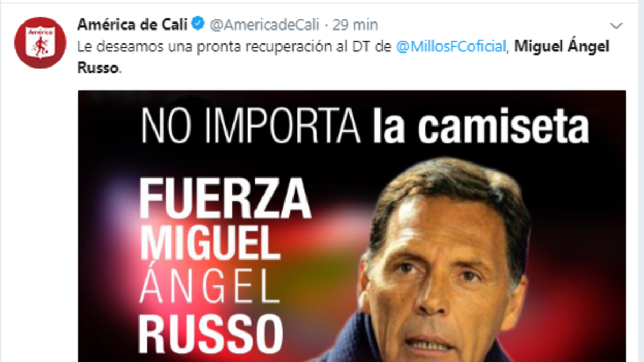Click the bold Miguel Ángel text
The height and width of the screenshot is (362, 644).
562,47
